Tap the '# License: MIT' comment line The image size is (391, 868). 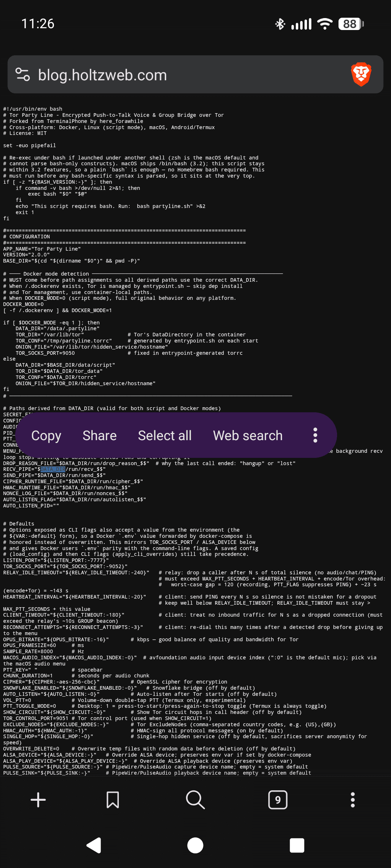[x=25, y=133]
